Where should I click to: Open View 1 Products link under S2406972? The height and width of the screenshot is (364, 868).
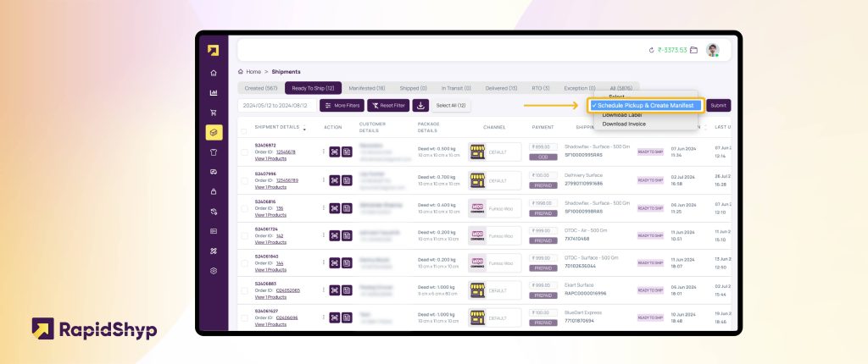tap(270, 159)
